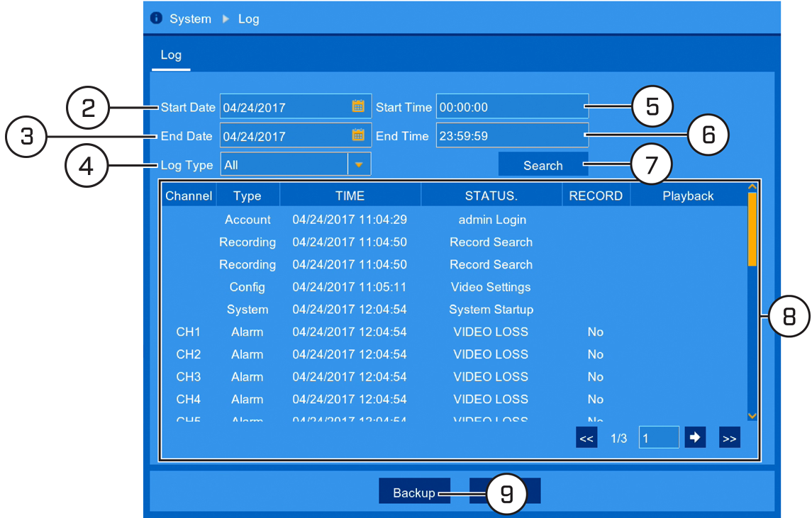
Task: Click the go-to-page arrow button
Action: point(695,438)
